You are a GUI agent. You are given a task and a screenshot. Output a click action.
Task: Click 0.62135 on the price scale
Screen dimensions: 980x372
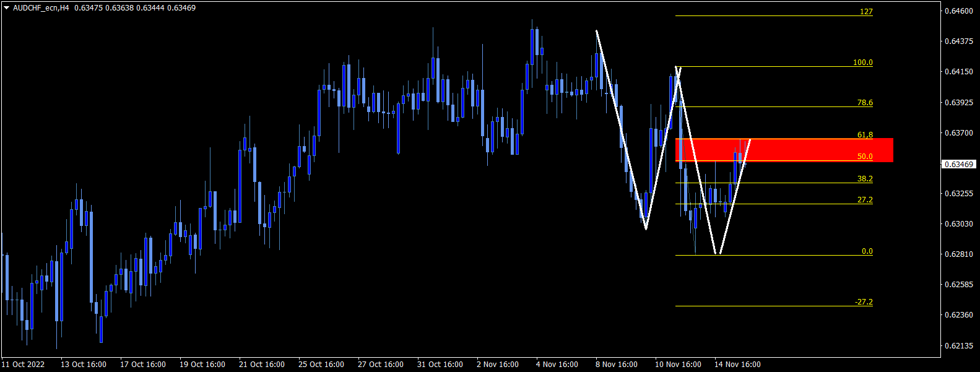click(959, 346)
